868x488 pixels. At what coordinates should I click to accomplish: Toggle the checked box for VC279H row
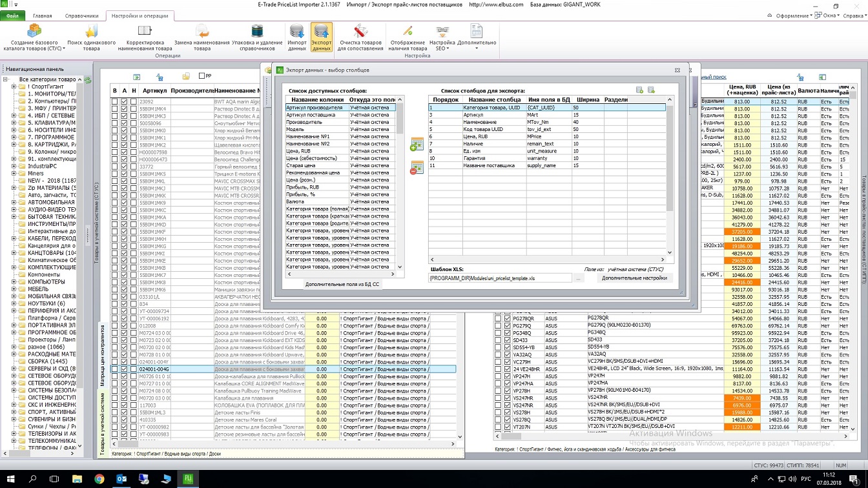click(x=508, y=361)
